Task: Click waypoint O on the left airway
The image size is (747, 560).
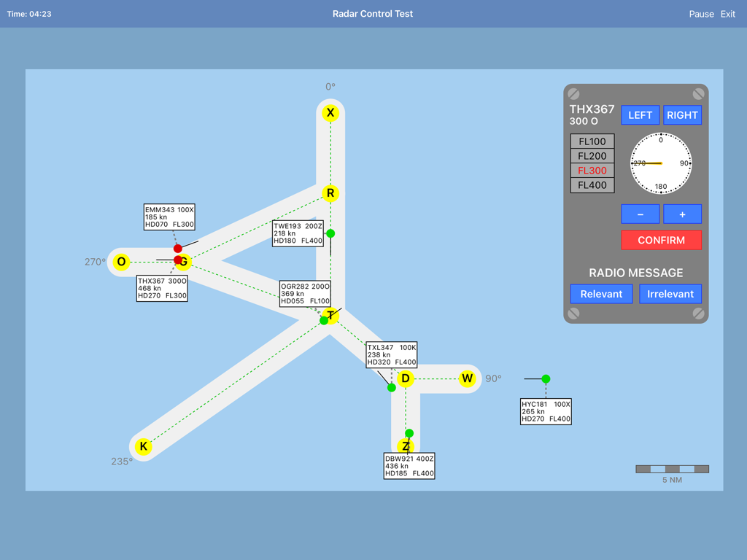Action: tap(121, 262)
